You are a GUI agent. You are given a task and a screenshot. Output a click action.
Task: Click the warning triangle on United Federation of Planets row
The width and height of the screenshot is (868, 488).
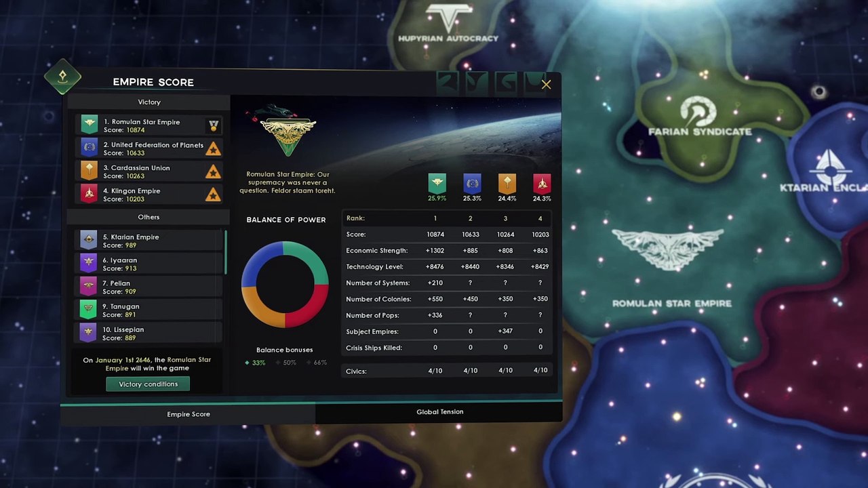click(214, 149)
